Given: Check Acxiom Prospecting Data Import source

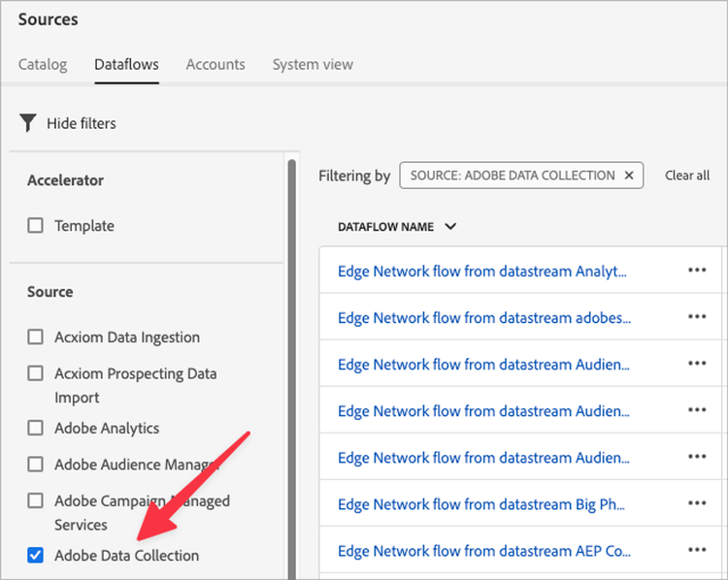Looking at the screenshot, I should [x=35, y=373].
